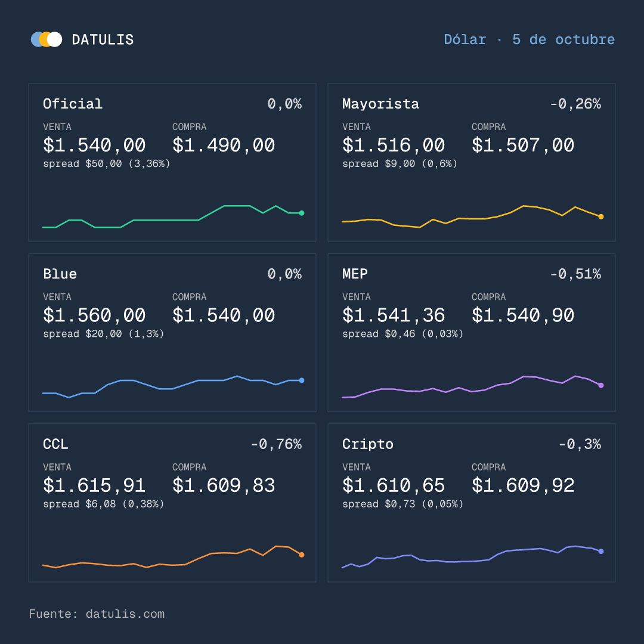Select the MEP card title
The height and width of the screenshot is (644, 644).
tap(355, 274)
